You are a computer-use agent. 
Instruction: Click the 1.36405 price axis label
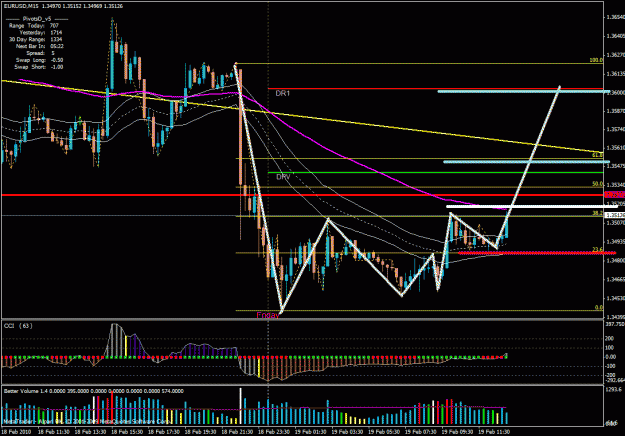click(615, 36)
